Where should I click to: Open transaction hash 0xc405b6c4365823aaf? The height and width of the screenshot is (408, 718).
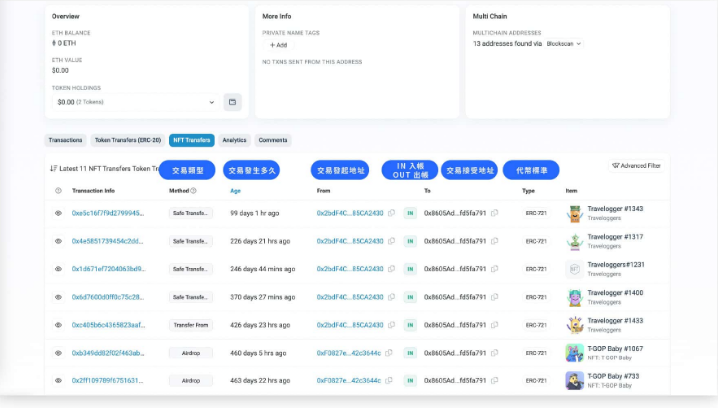coord(108,325)
